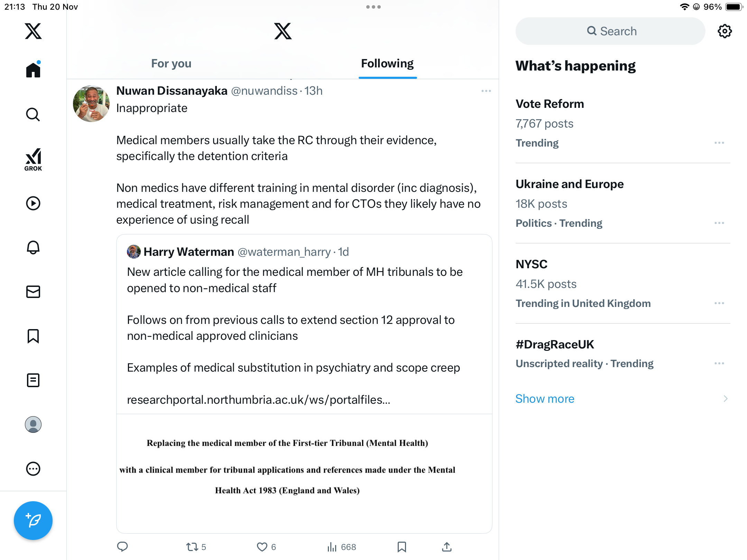
Task: Expand the Show more chevron arrow
Action: point(725,399)
